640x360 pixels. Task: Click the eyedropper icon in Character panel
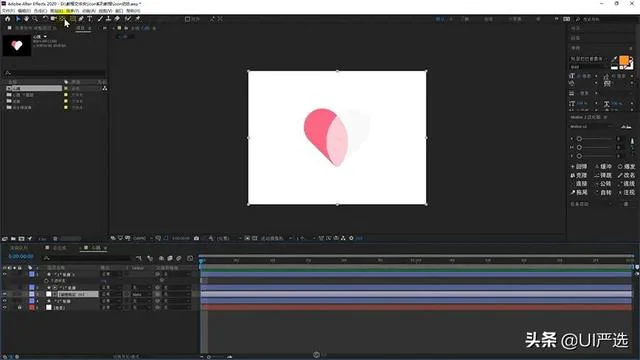tap(614, 60)
